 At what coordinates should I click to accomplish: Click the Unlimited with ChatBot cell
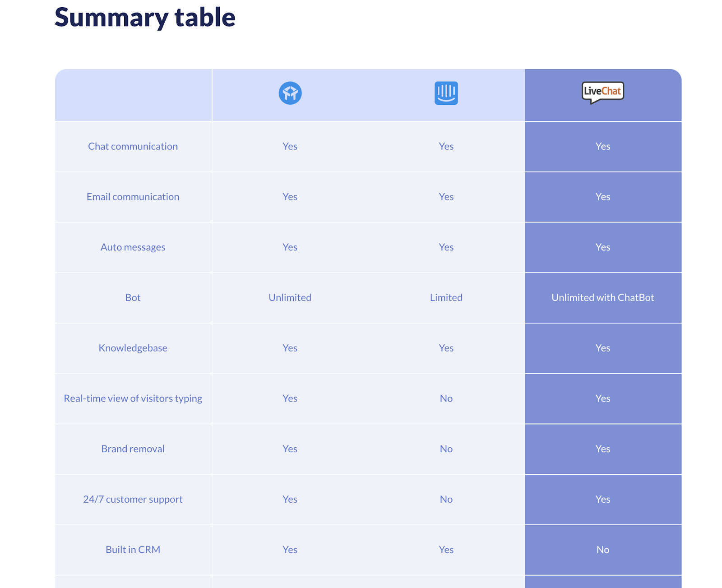click(602, 298)
